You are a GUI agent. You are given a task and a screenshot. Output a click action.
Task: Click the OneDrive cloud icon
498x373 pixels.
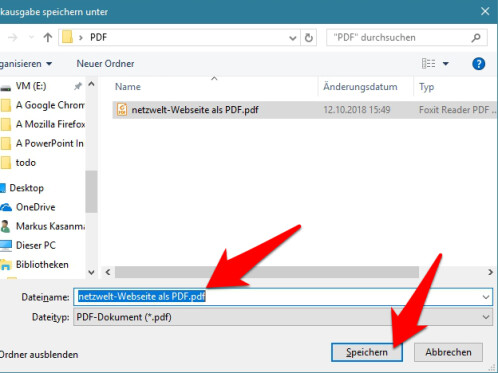6,207
